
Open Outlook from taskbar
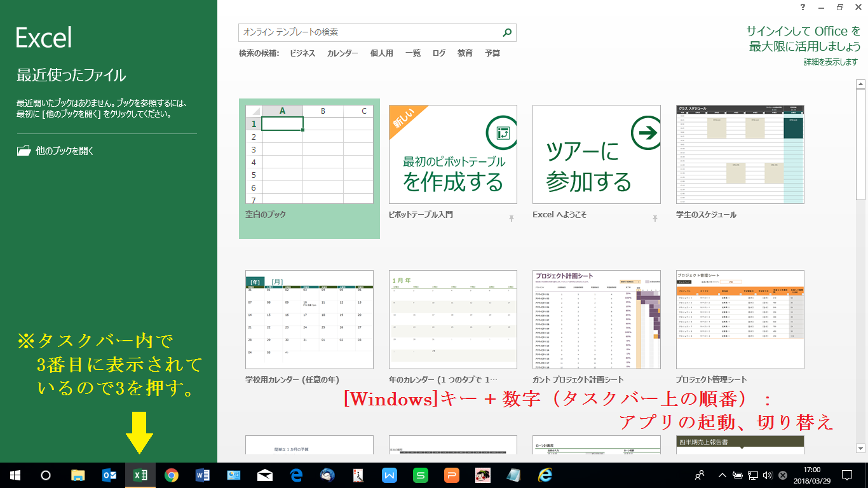pos(109,475)
